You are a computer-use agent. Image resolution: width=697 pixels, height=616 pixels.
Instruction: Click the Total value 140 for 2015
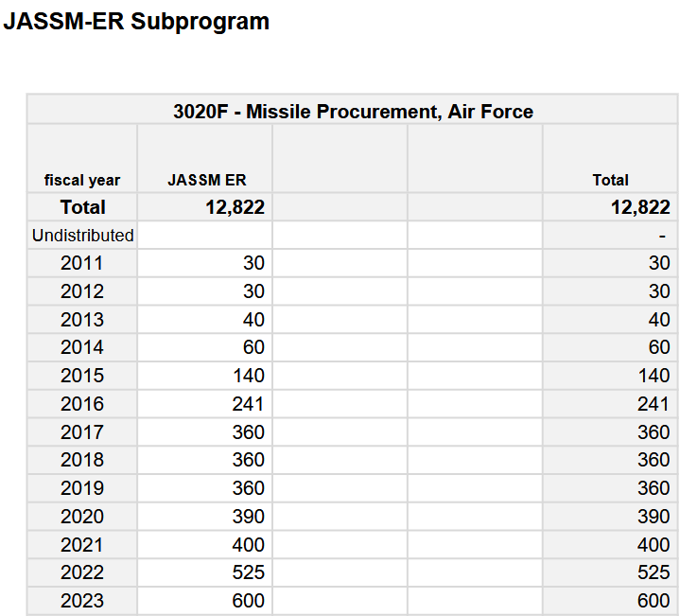[x=654, y=376]
